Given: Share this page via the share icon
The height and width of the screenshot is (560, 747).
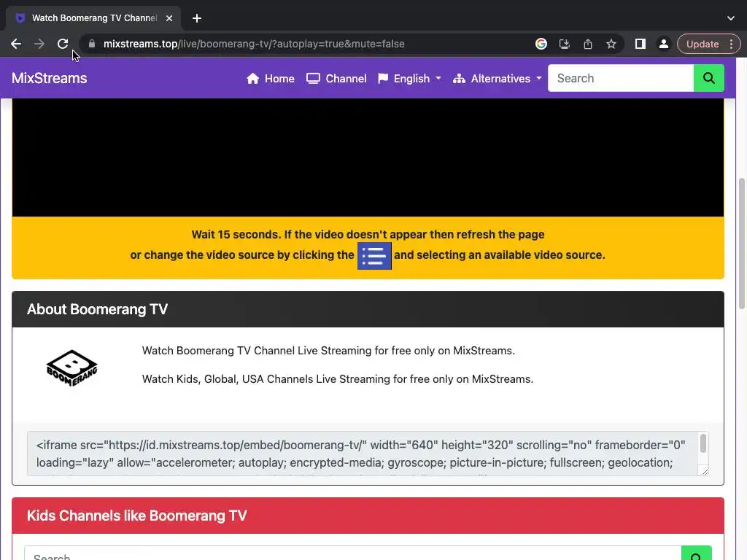Looking at the screenshot, I should 588,44.
